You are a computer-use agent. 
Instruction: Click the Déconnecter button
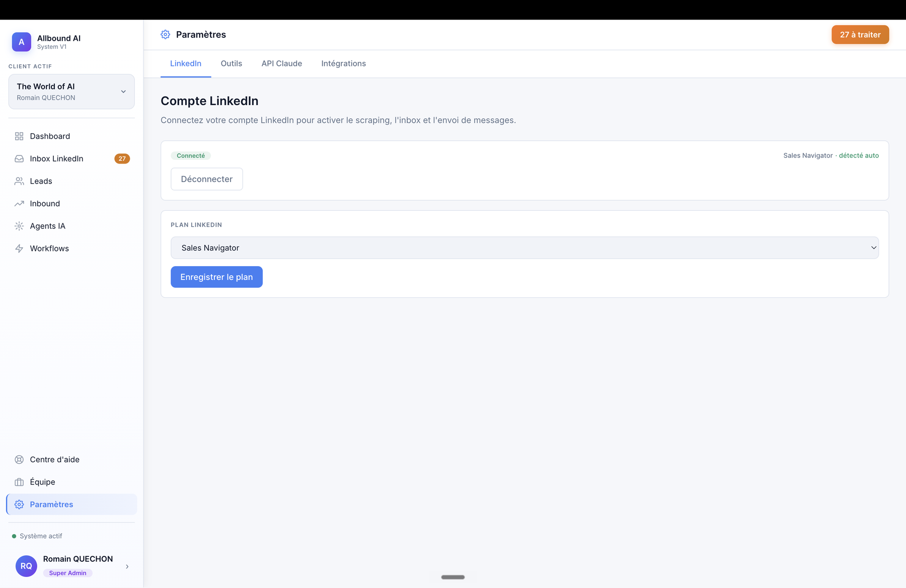207,179
